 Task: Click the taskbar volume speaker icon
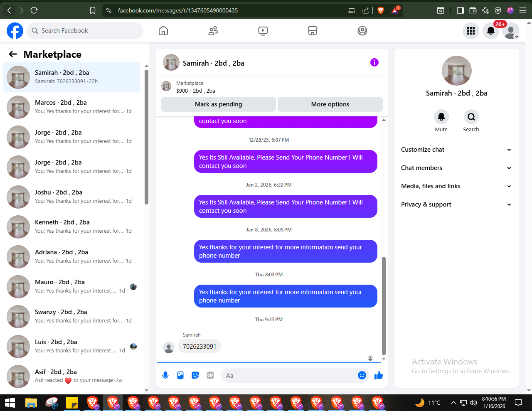(x=473, y=403)
